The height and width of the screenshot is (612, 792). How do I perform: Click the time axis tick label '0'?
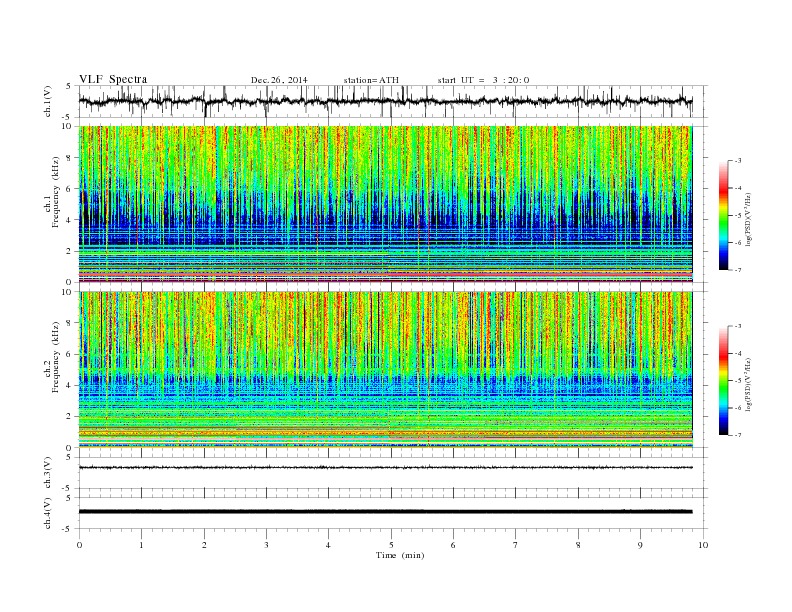click(x=79, y=545)
